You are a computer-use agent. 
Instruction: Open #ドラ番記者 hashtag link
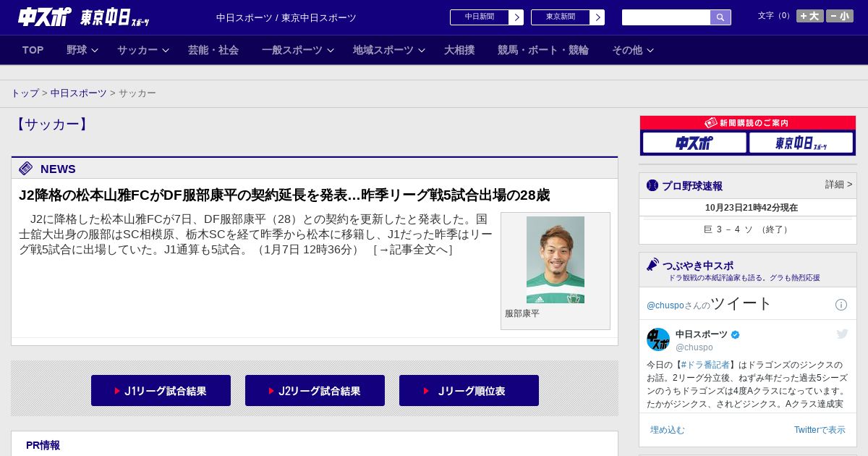pyautogui.click(x=705, y=365)
